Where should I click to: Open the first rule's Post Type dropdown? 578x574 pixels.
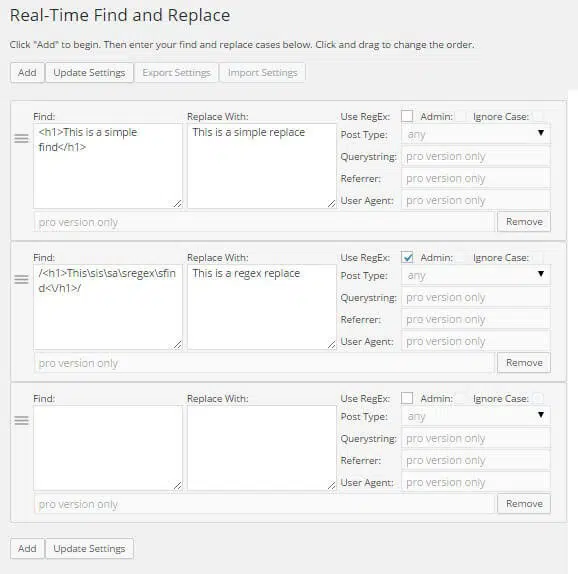pos(476,134)
